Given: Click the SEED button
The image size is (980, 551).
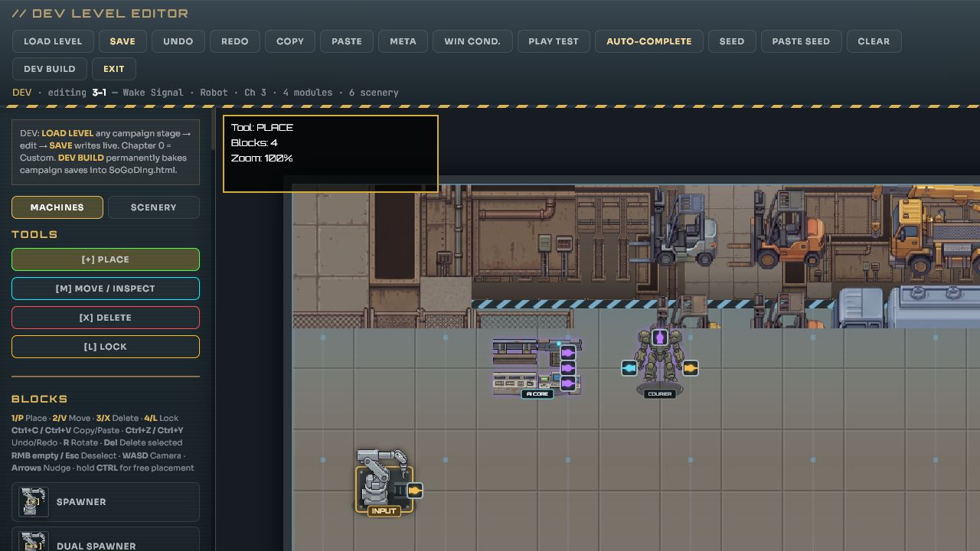Looking at the screenshot, I should point(732,41).
